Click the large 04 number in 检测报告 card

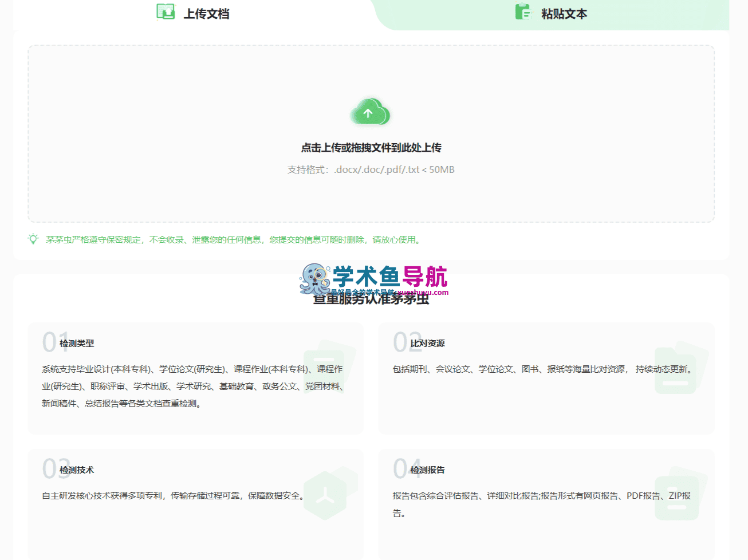pos(407,468)
